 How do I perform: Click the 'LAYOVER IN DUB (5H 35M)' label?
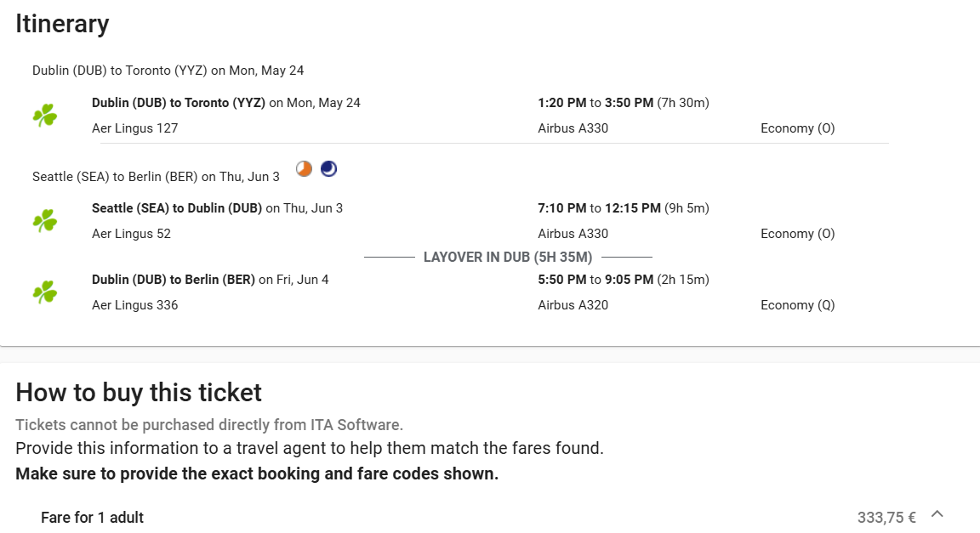pyautogui.click(x=508, y=257)
